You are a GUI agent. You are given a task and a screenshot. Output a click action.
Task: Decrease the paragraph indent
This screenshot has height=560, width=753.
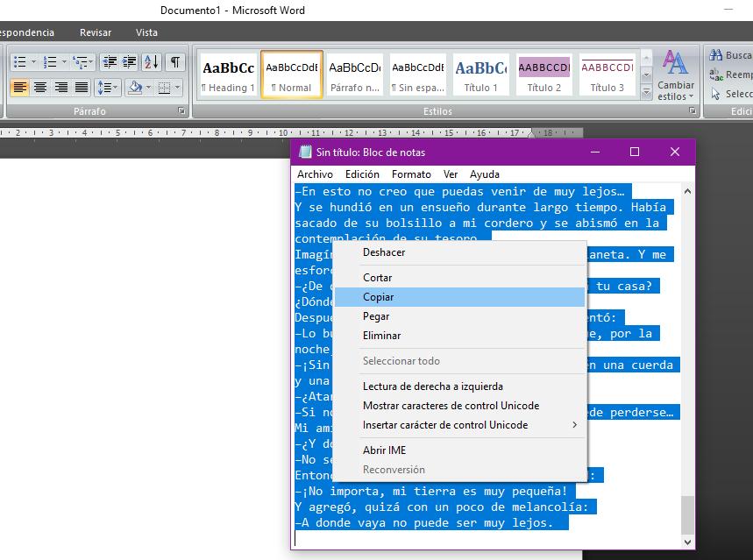pyautogui.click(x=110, y=62)
